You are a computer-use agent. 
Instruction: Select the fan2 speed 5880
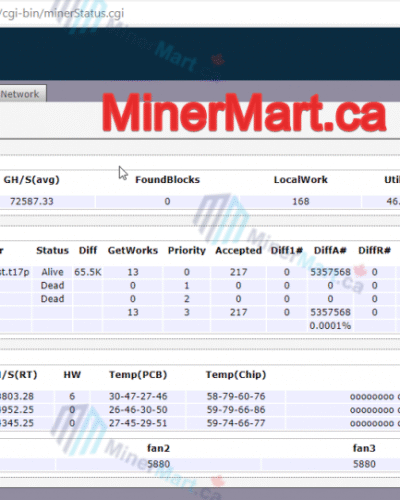tap(159, 464)
